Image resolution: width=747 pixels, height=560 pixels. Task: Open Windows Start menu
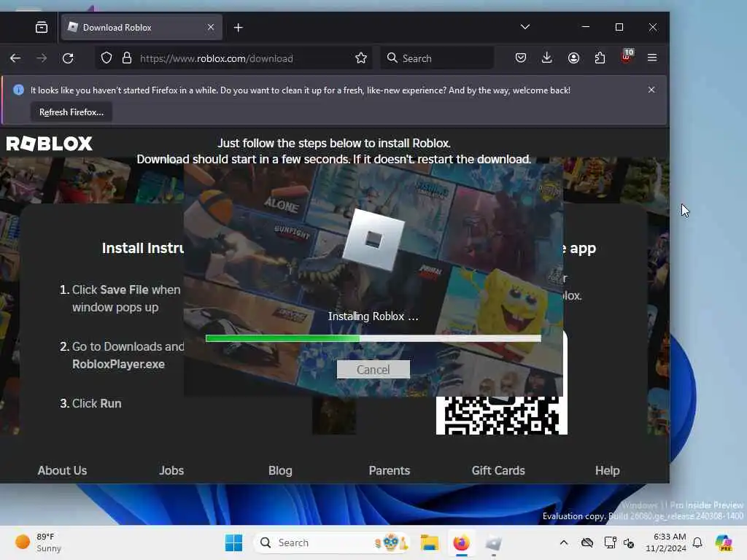point(233,542)
